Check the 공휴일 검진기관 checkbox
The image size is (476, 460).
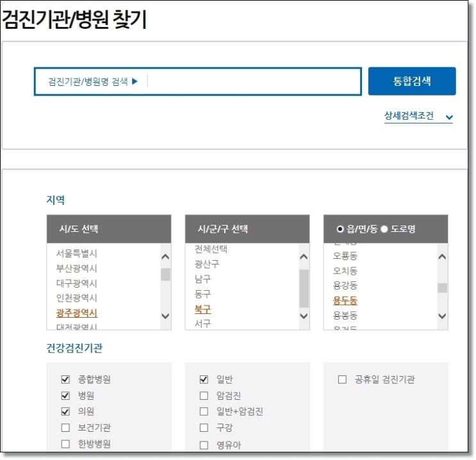[x=342, y=379]
